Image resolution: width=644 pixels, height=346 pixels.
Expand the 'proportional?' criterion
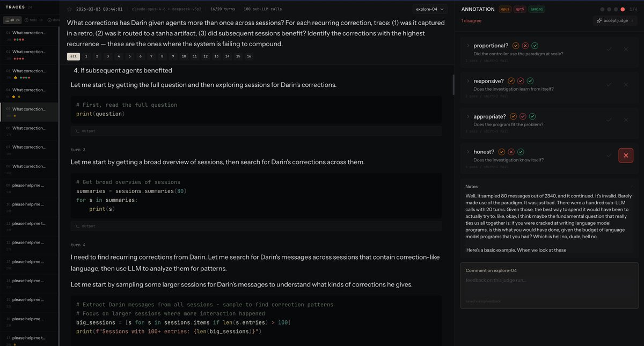[468, 46]
